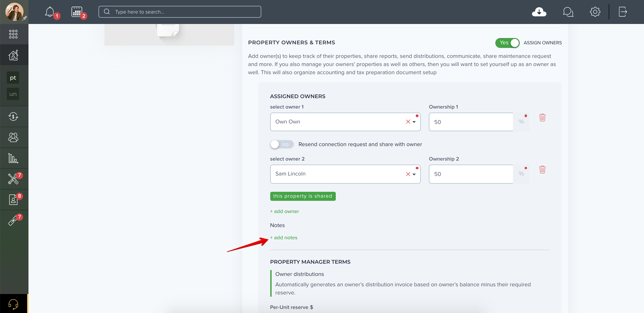Toggle resend connection request switch
The height and width of the screenshot is (313, 644).
(x=282, y=144)
